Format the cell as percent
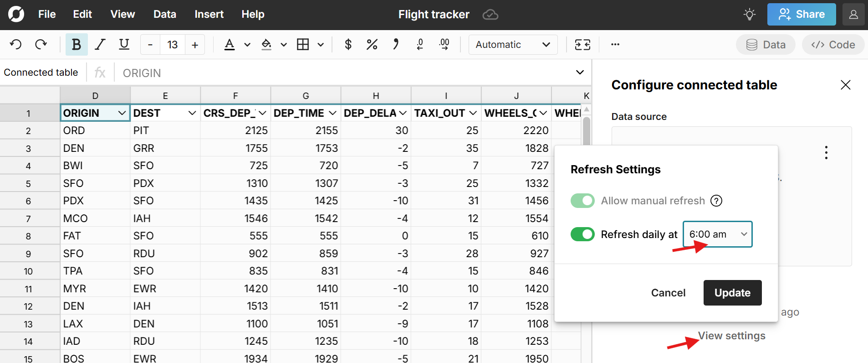This screenshot has width=868, height=363. click(372, 45)
